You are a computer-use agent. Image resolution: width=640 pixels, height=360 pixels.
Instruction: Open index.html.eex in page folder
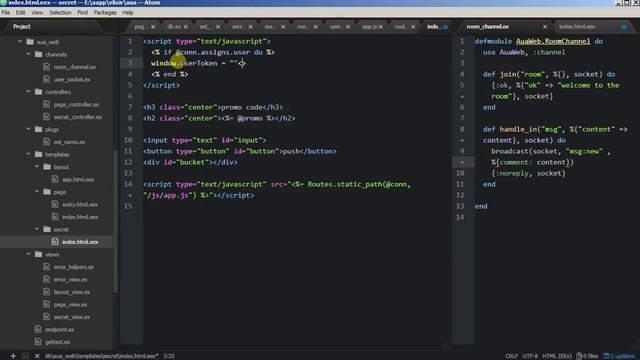(x=80, y=217)
